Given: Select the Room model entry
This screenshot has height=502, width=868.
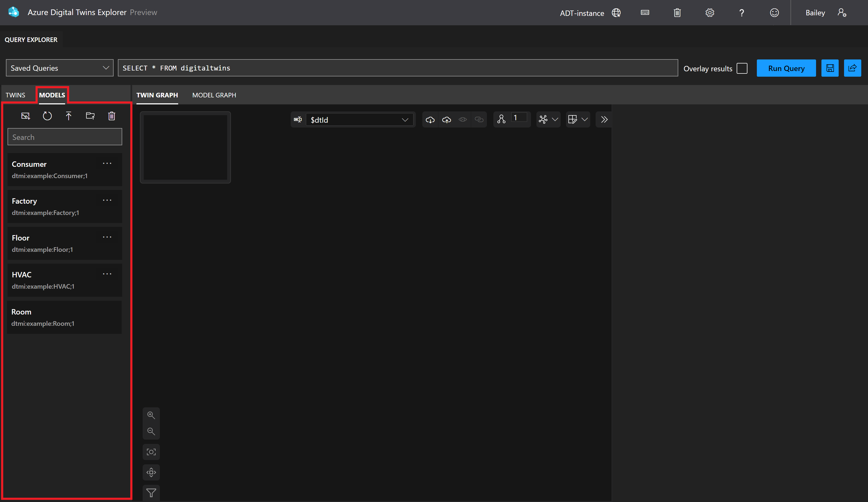Looking at the screenshot, I should pyautogui.click(x=64, y=317).
